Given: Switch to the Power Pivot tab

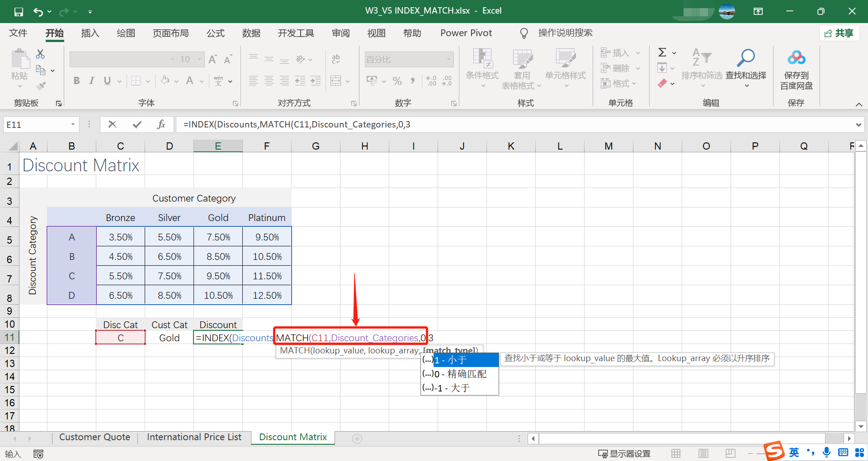Looking at the screenshot, I should [466, 33].
